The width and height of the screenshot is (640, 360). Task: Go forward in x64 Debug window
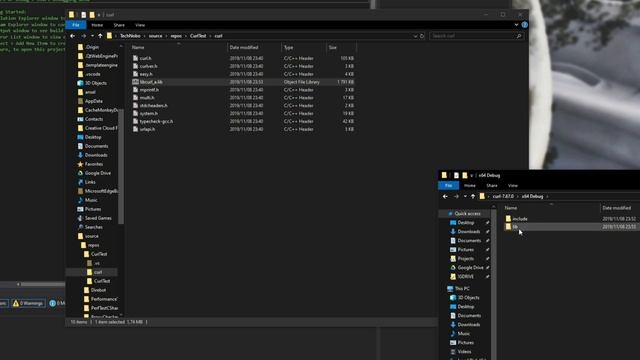(x=456, y=196)
